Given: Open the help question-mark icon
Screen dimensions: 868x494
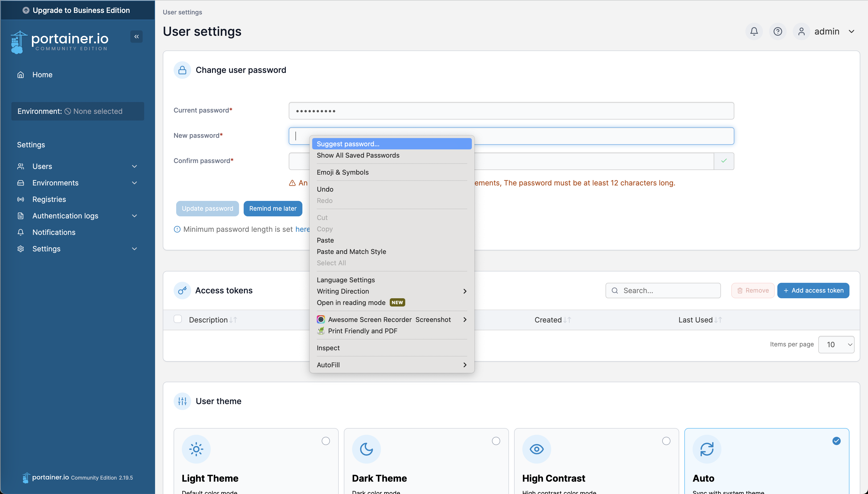Looking at the screenshot, I should [x=777, y=32].
